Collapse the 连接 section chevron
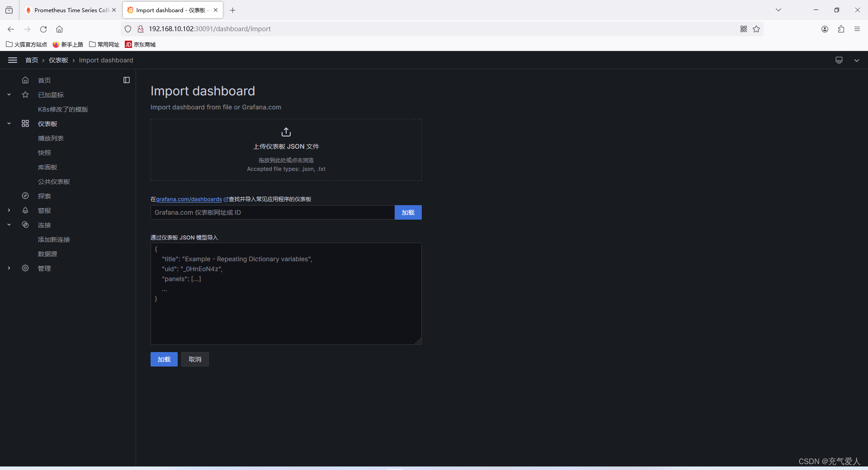Image resolution: width=868 pixels, height=470 pixels. click(9, 225)
